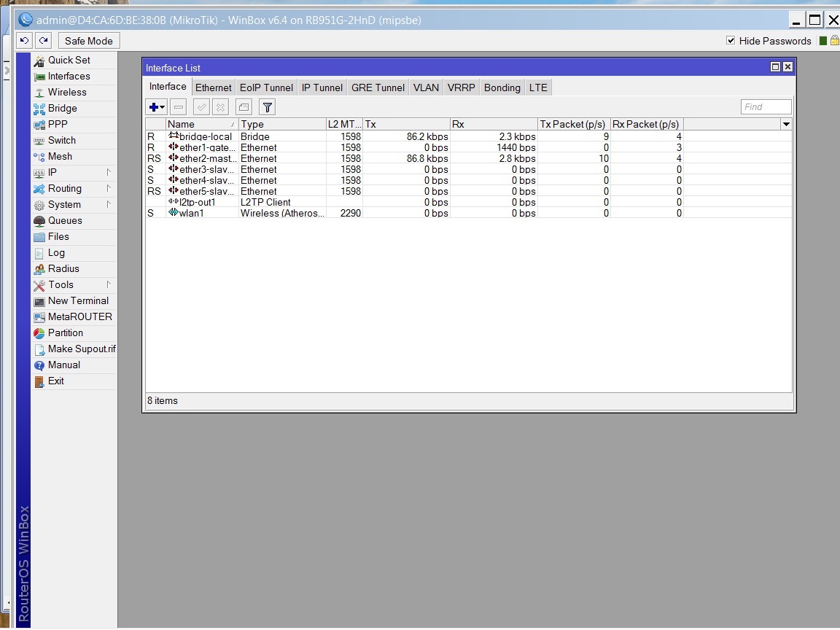This screenshot has height=630, width=840.
Task: Switch to the VLAN tab
Action: click(x=426, y=87)
